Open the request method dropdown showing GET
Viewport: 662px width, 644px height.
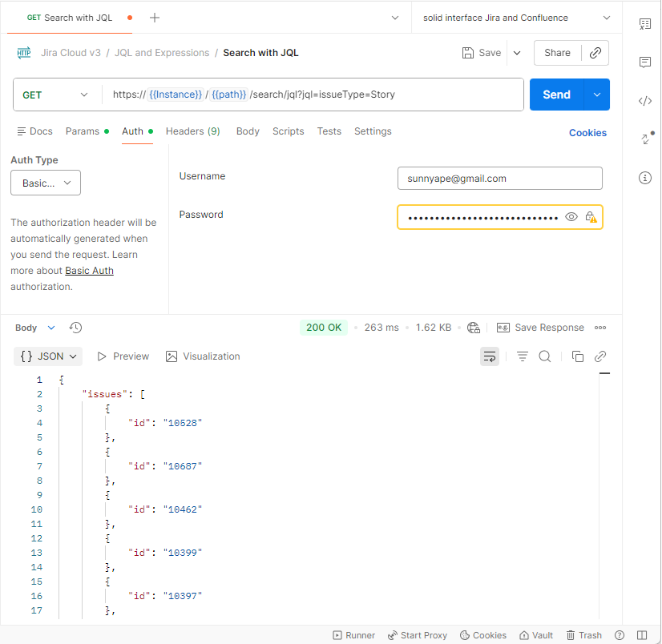(56, 95)
